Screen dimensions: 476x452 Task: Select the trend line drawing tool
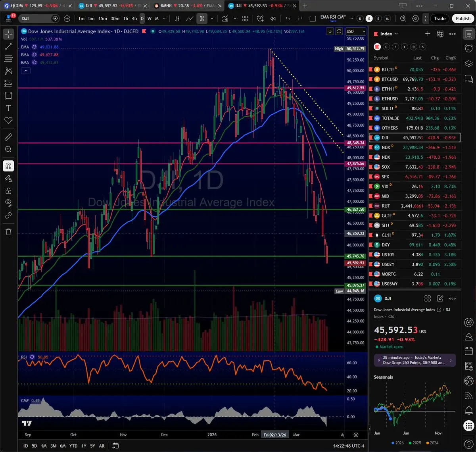pos(8,46)
